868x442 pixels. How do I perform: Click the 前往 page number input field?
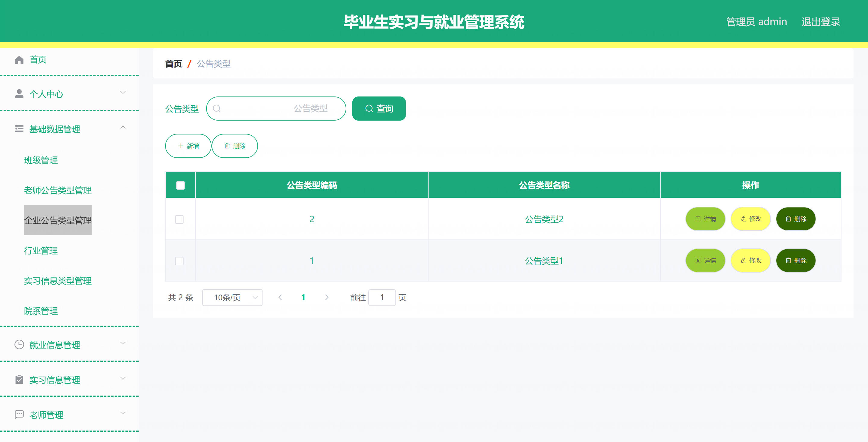tap(382, 298)
